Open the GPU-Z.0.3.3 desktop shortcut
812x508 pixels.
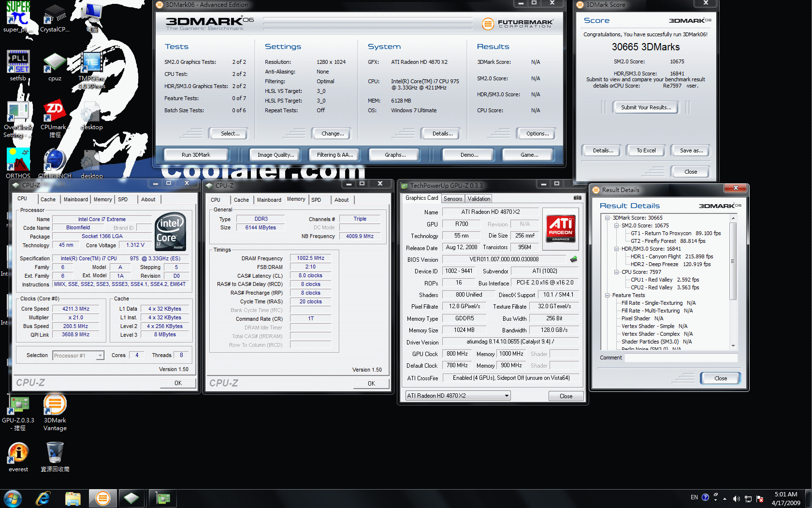pos(18,412)
